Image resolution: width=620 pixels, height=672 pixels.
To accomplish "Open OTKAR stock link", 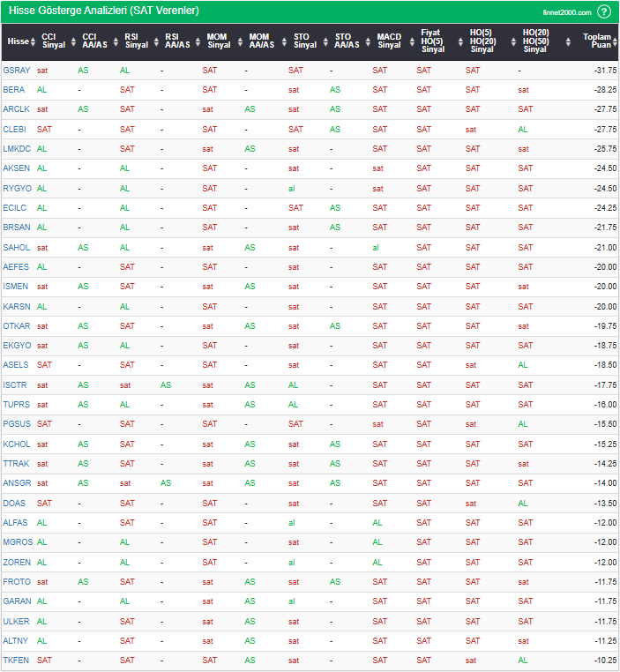I will click(17, 325).
